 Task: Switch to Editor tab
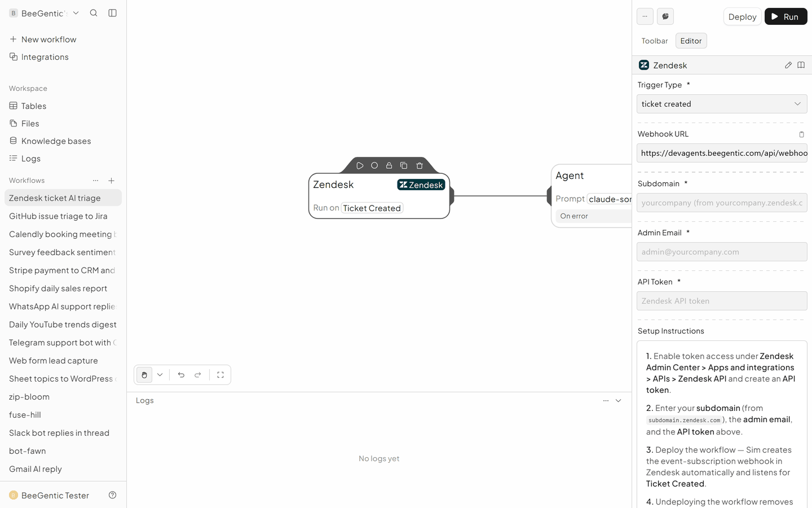691,41
